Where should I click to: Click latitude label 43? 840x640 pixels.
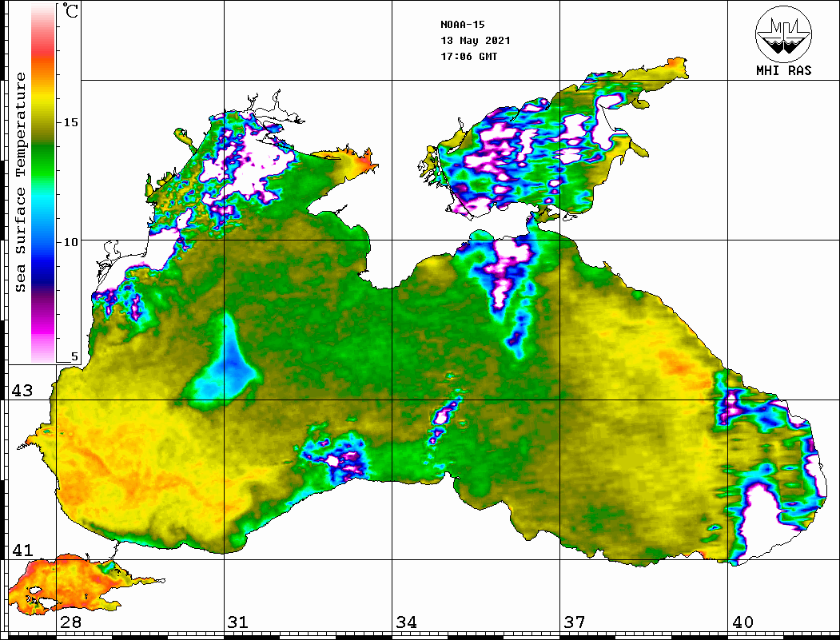(x=22, y=391)
